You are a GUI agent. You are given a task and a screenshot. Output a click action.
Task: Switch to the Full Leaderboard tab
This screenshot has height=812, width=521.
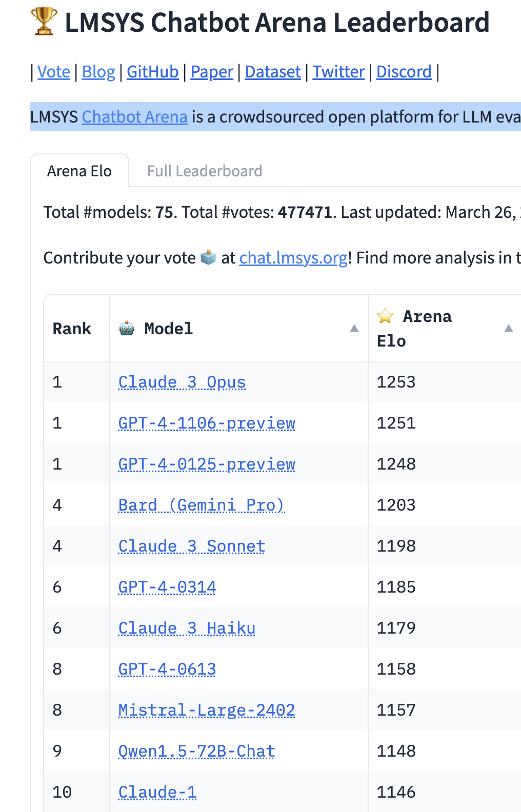[204, 171]
